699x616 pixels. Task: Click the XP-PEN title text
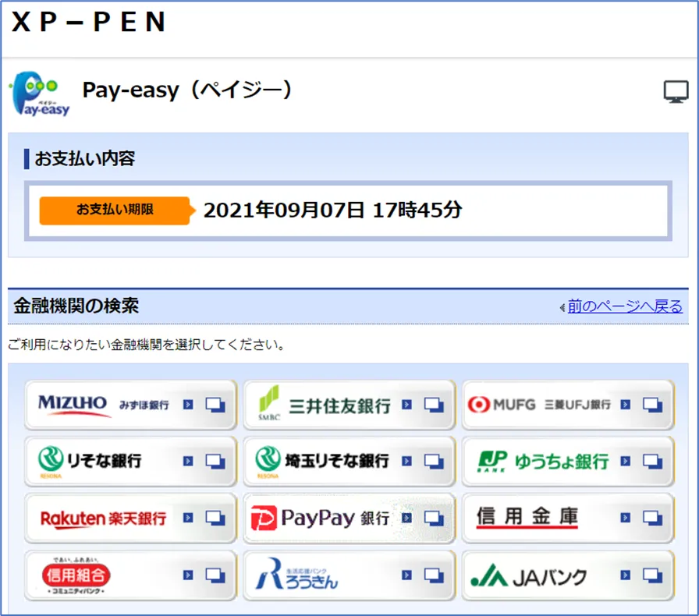[x=89, y=22]
